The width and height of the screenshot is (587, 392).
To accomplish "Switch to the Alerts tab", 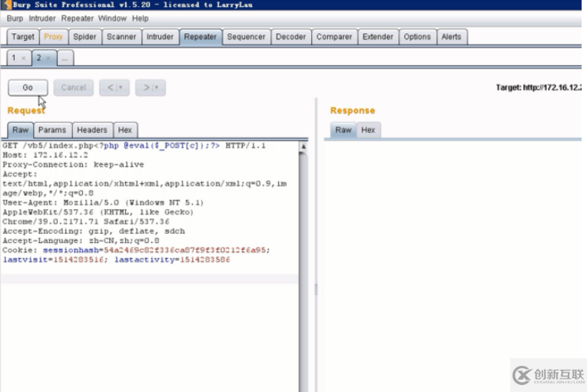I will click(451, 37).
